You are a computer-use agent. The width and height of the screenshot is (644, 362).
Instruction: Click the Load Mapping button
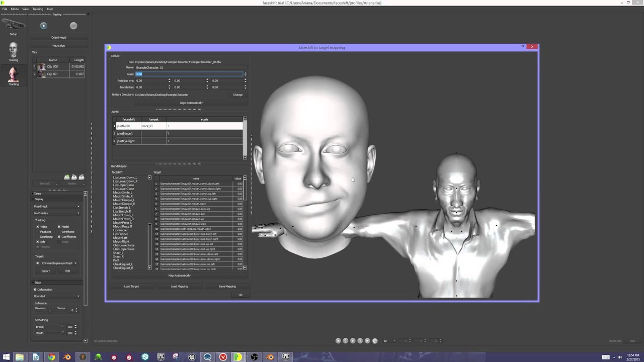tap(179, 287)
